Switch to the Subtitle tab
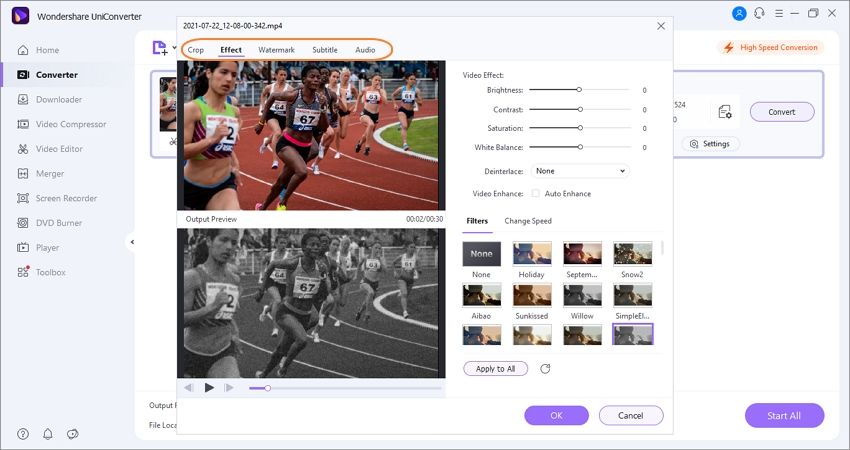The image size is (850, 450). (x=325, y=50)
